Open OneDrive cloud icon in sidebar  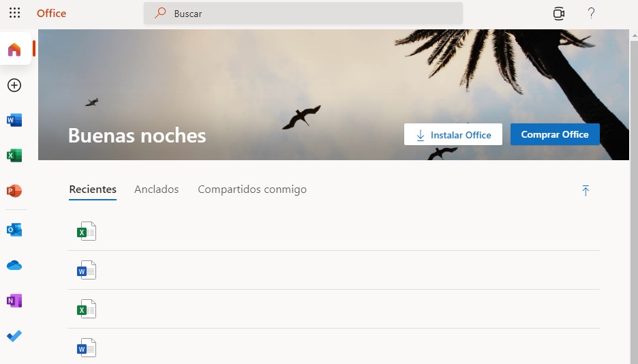click(x=14, y=265)
